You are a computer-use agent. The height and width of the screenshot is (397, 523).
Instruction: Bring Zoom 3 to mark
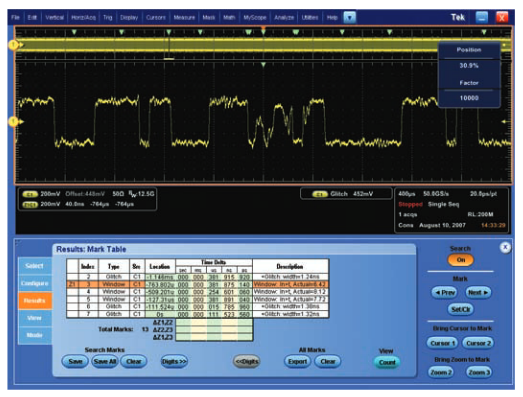pyautogui.click(x=479, y=372)
